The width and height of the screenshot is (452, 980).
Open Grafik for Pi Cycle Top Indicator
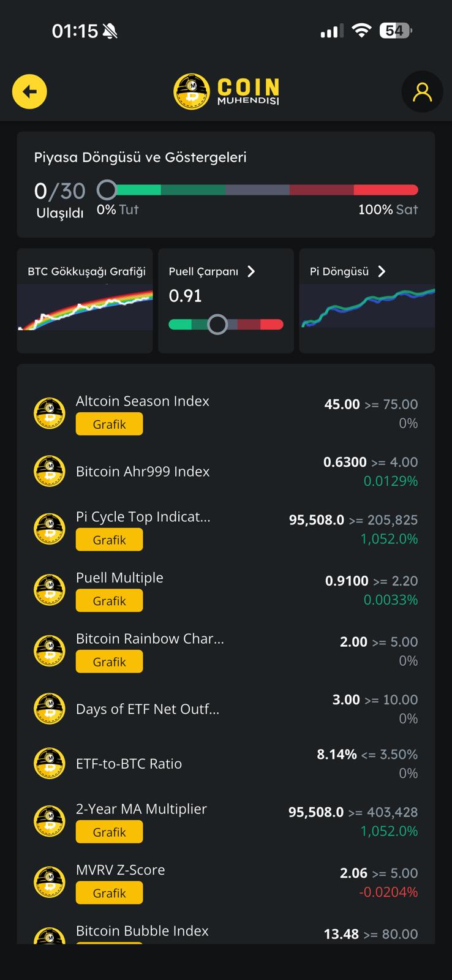pyautogui.click(x=109, y=540)
